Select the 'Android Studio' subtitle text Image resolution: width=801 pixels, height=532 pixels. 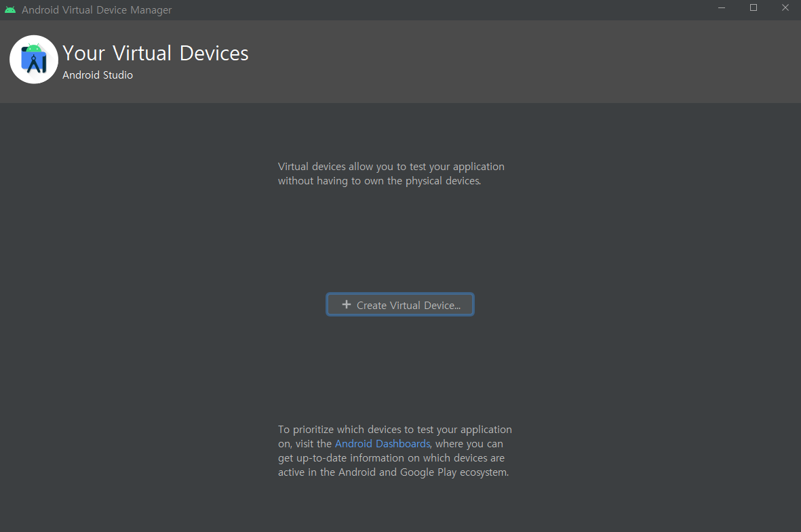(98, 75)
